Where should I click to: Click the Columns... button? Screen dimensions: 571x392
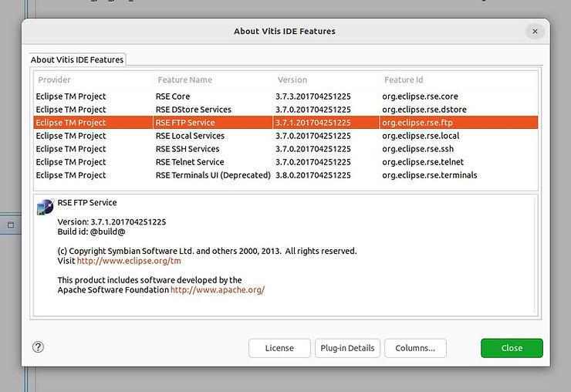[x=415, y=348]
